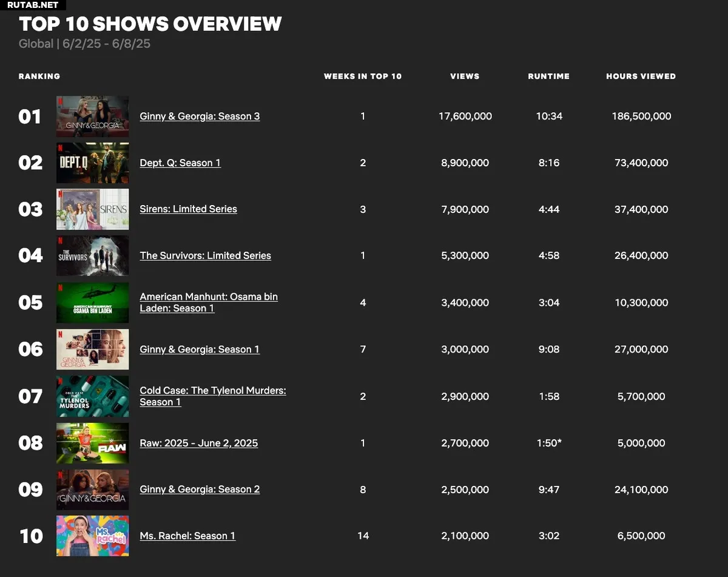Click the ranking number 10

coord(31,536)
